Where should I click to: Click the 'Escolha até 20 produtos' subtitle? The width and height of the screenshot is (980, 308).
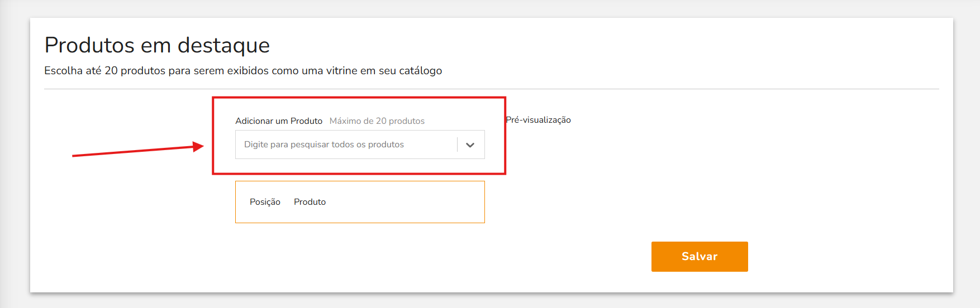[243, 71]
